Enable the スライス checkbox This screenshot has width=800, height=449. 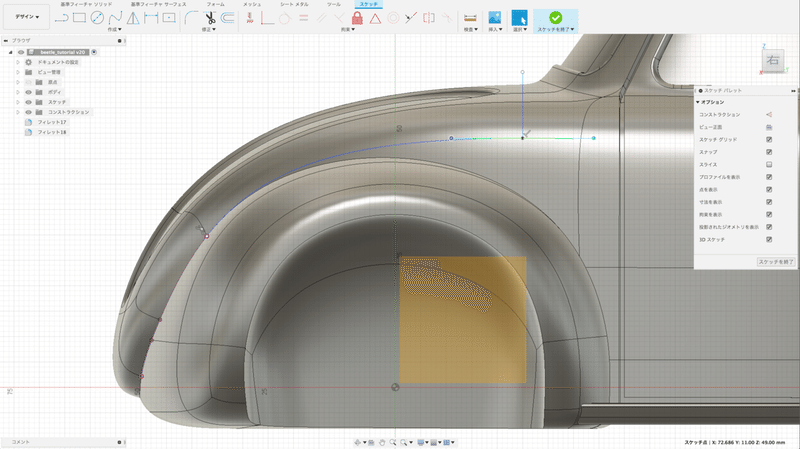click(x=769, y=164)
